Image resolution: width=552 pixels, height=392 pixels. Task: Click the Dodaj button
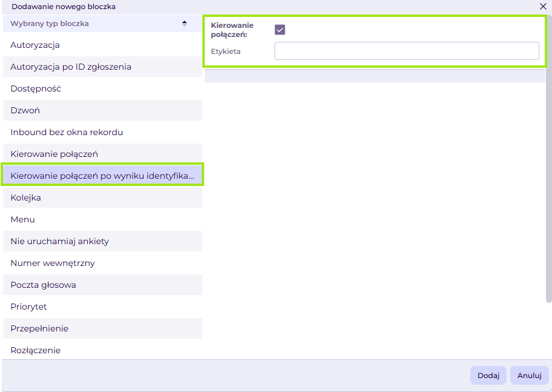coord(488,376)
